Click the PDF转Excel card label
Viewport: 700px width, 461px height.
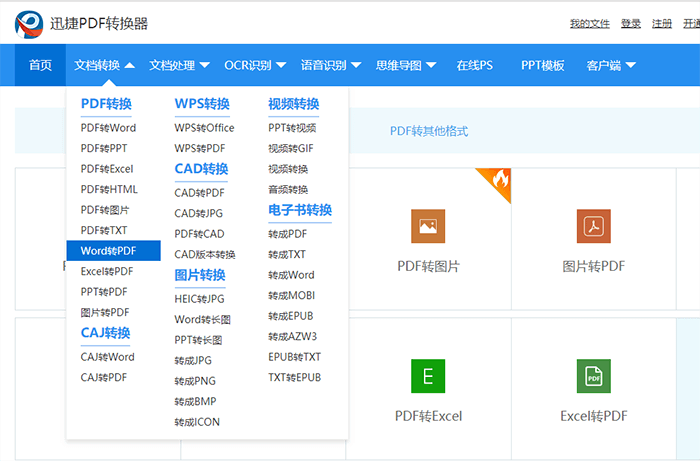tap(428, 416)
